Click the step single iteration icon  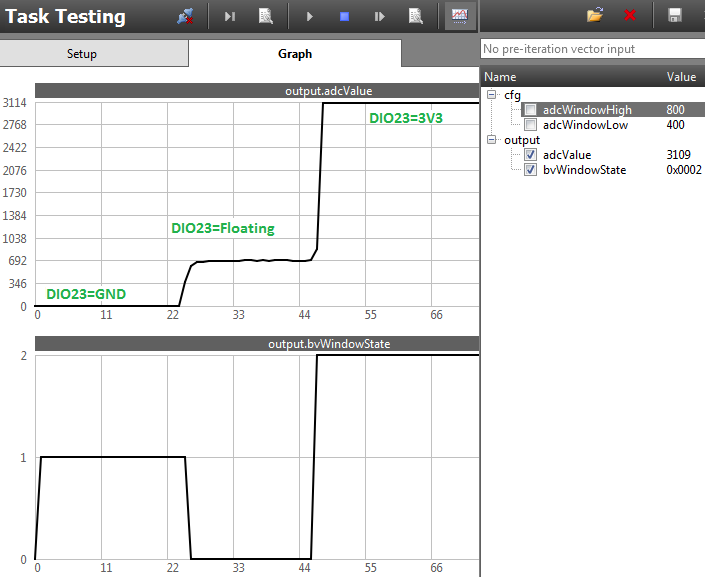tap(230, 16)
